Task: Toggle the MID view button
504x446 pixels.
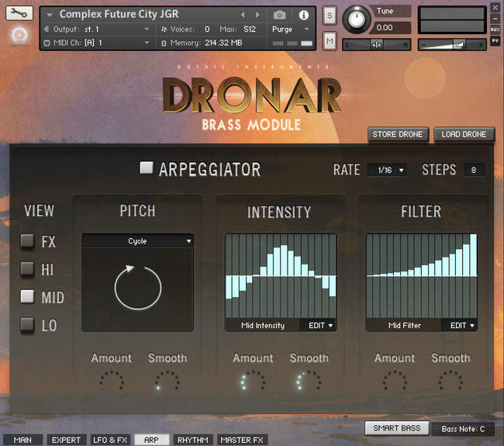Action: pos(27,296)
